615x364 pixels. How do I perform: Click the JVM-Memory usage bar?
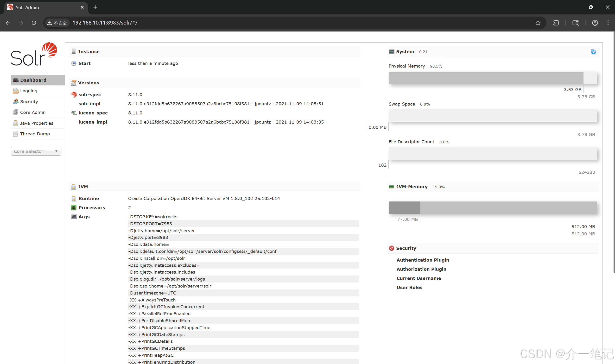pyautogui.click(x=492, y=207)
